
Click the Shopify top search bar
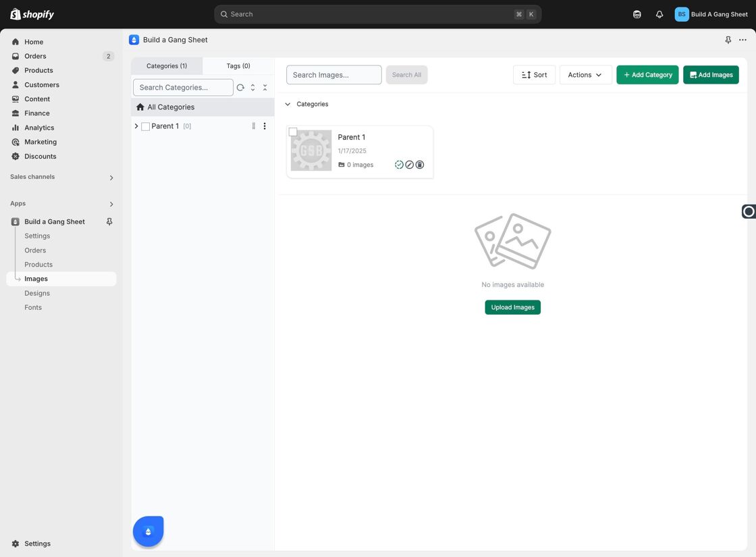coord(377,14)
